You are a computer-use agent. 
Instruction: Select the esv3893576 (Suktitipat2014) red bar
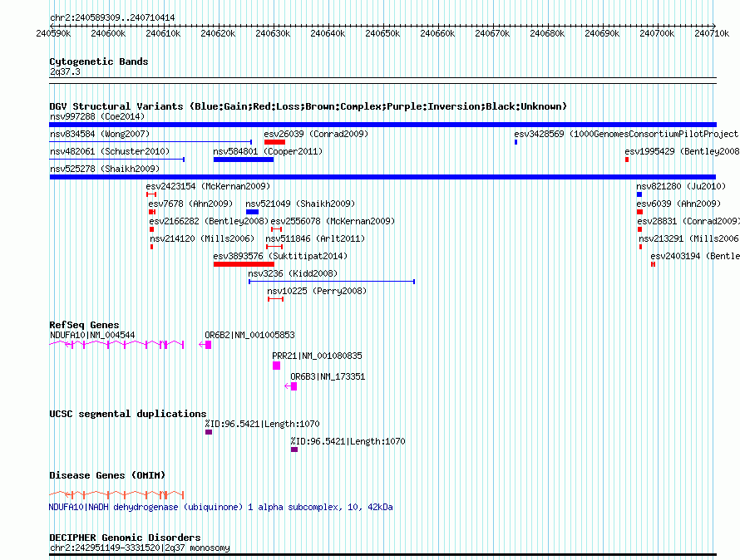click(244, 264)
